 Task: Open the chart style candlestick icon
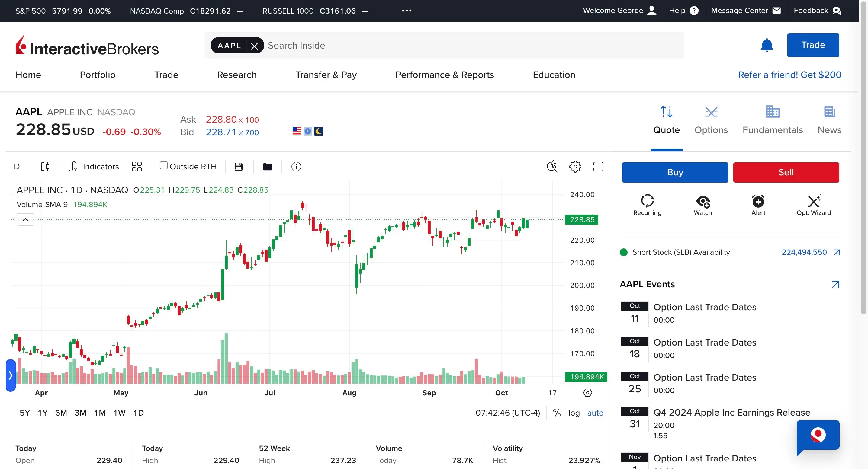(45, 167)
